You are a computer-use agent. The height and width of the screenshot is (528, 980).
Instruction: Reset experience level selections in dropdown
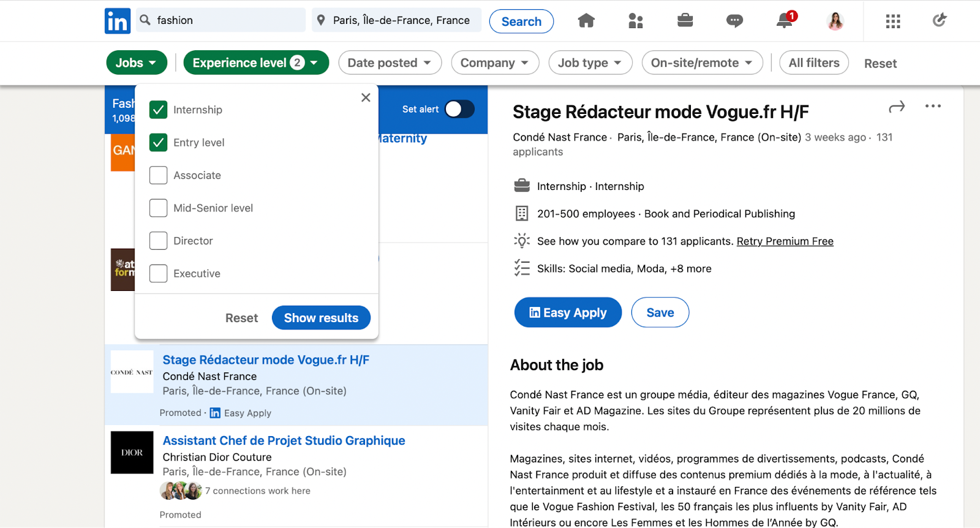[241, 318]
